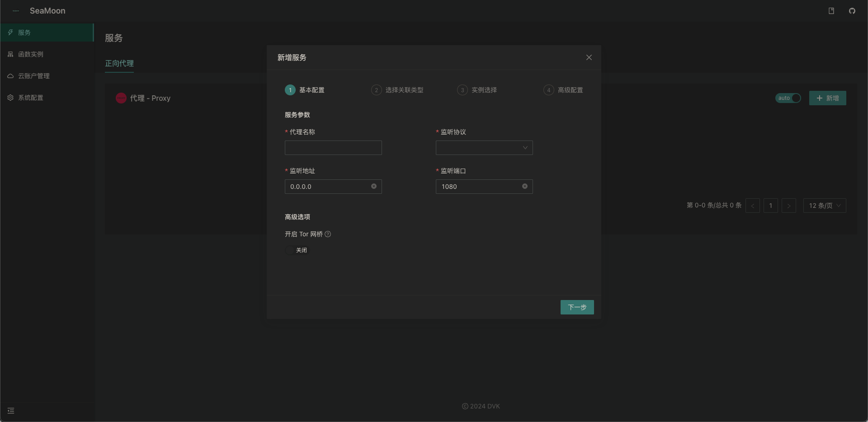868x422 pixels.
Task: Open the documentation icon in top bar
Action: pos(831,11)
